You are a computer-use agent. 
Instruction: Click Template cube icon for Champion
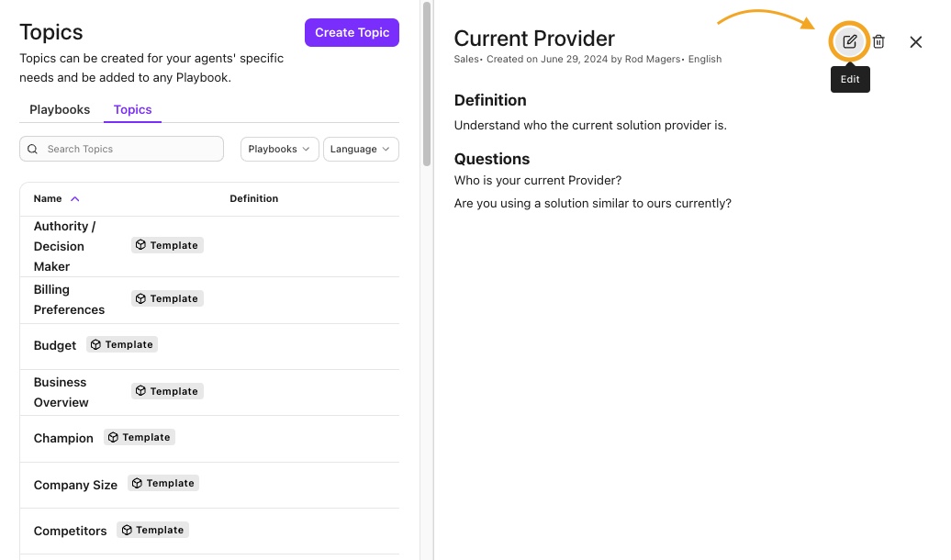(x=113, y=438)
